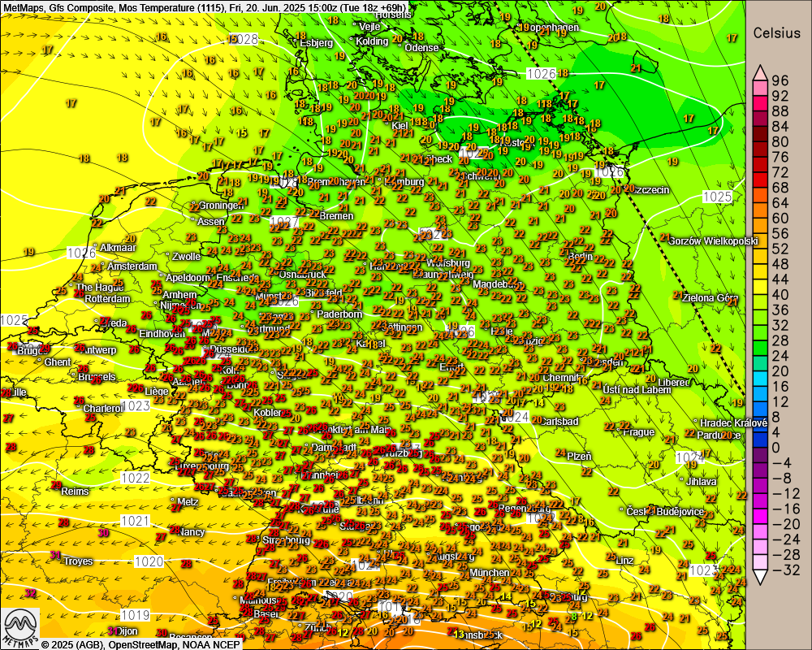Select the Szczecin city label
The image size is (812, 650).
[650, 190]
